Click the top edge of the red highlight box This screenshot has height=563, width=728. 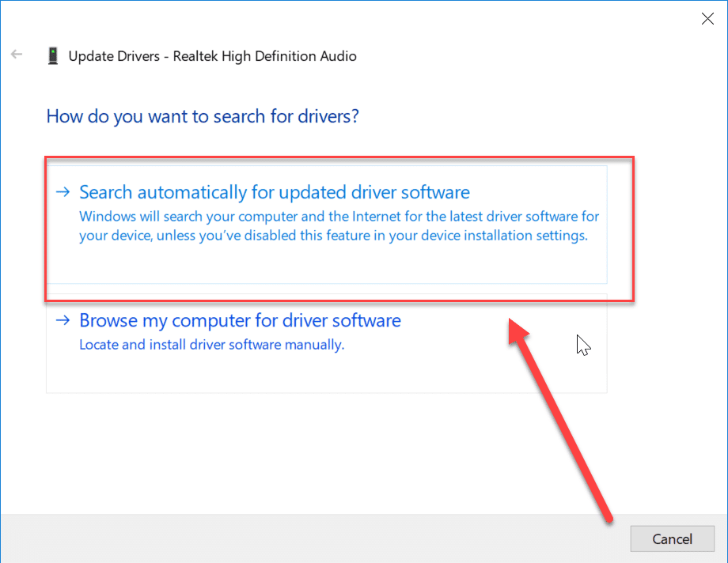pos(339,158)
